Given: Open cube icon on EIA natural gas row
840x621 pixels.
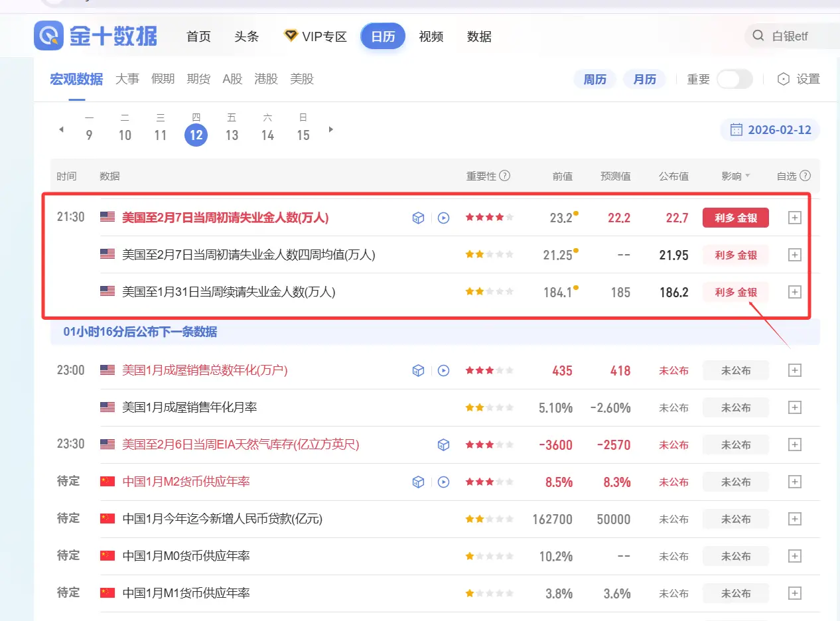Looking at the screenshot, I should (444, 445).
